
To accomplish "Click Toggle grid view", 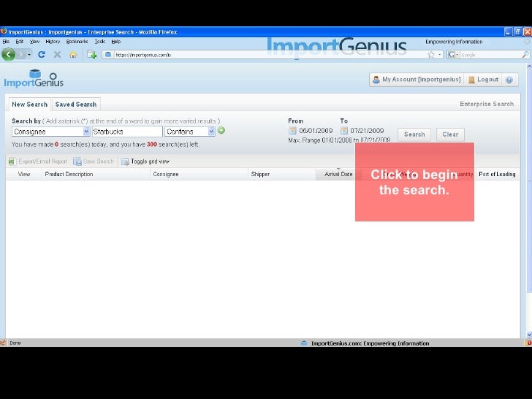I will (145, 161).
